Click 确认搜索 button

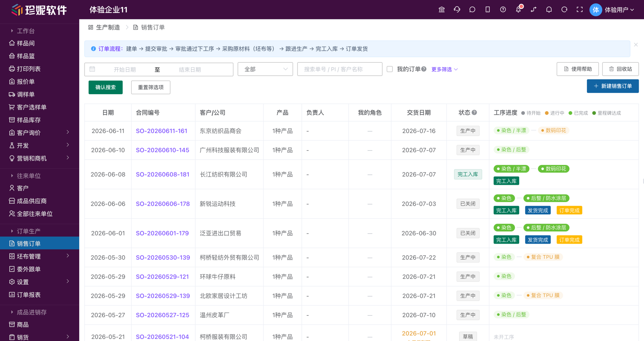(105, 87)
